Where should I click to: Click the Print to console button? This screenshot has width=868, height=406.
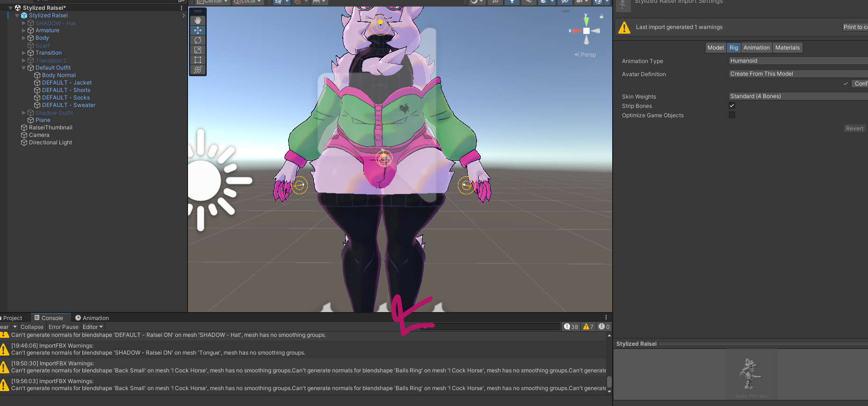pyautogui.click(x=855, y=27)
